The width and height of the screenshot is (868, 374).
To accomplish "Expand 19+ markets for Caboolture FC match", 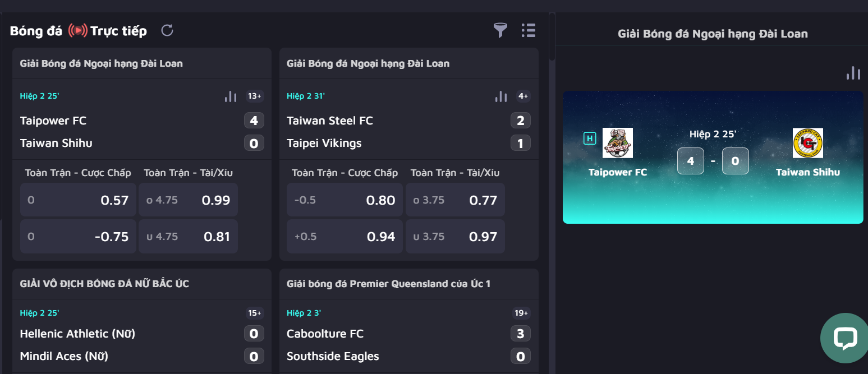I will (521, 313).
